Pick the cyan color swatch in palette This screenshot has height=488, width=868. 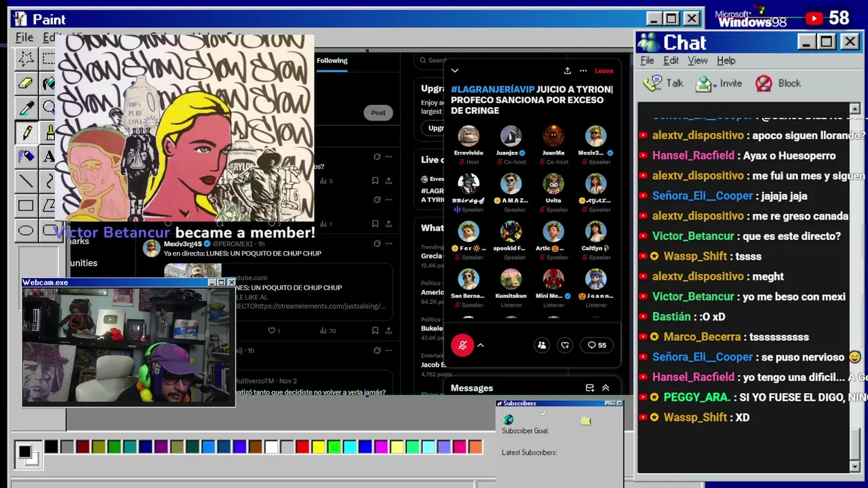click(350, 447)
